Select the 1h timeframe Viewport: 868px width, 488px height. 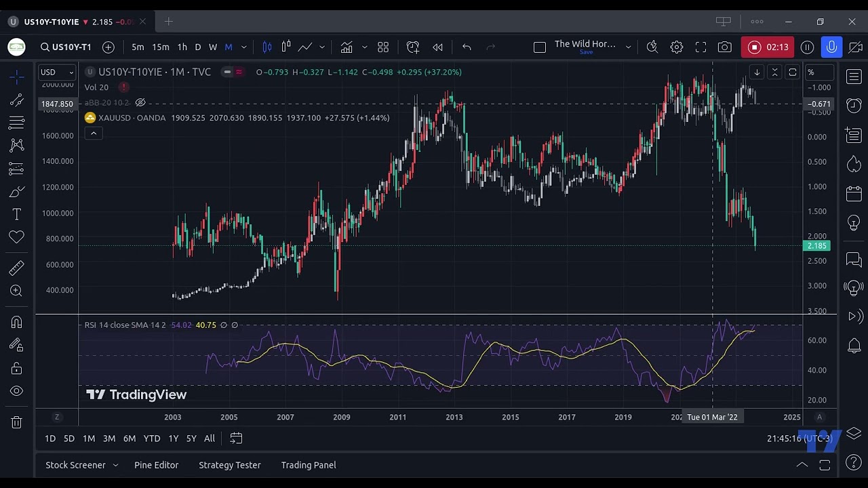point(182,47)
